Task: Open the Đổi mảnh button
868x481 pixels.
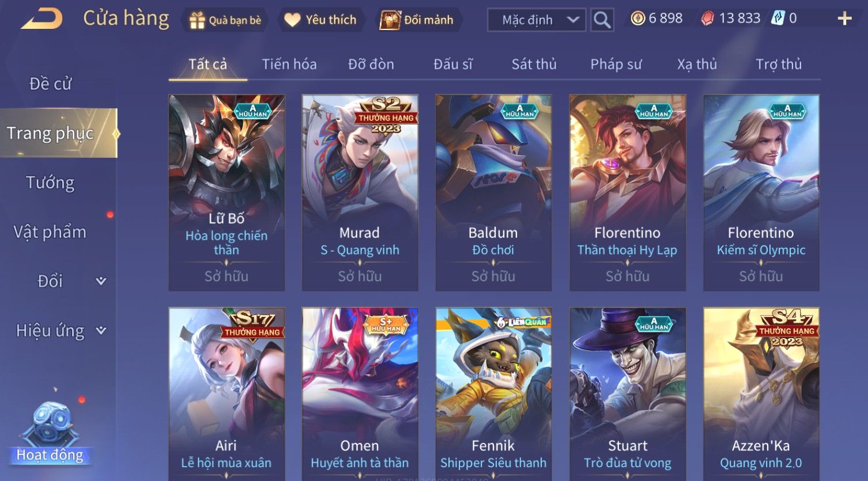Action: 418,20
